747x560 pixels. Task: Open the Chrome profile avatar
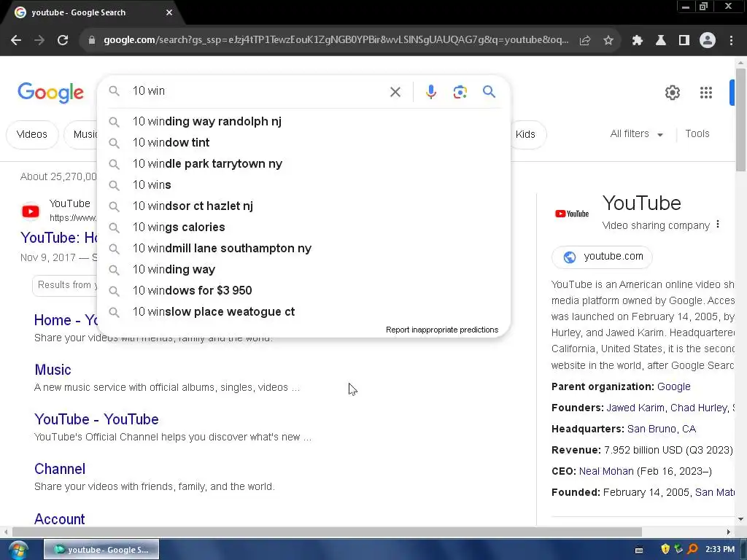pyautogui.click(x=708, y=41)
